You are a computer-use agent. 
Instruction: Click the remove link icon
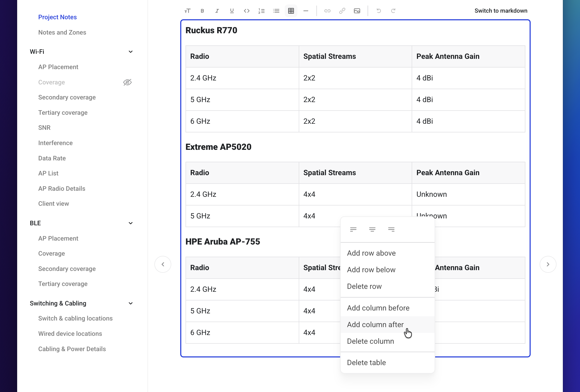coord(342,11)
